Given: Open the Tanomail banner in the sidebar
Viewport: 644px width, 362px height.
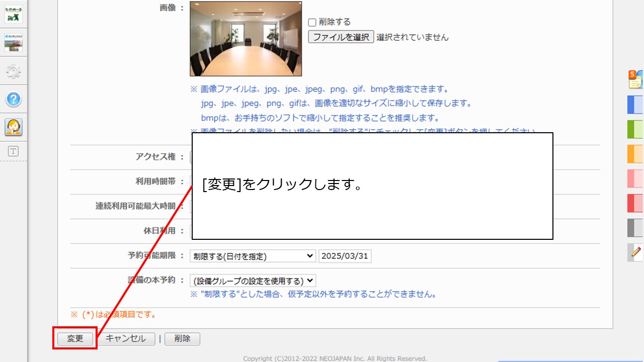Looking at the screenshot, I should (x=13, y=14).
